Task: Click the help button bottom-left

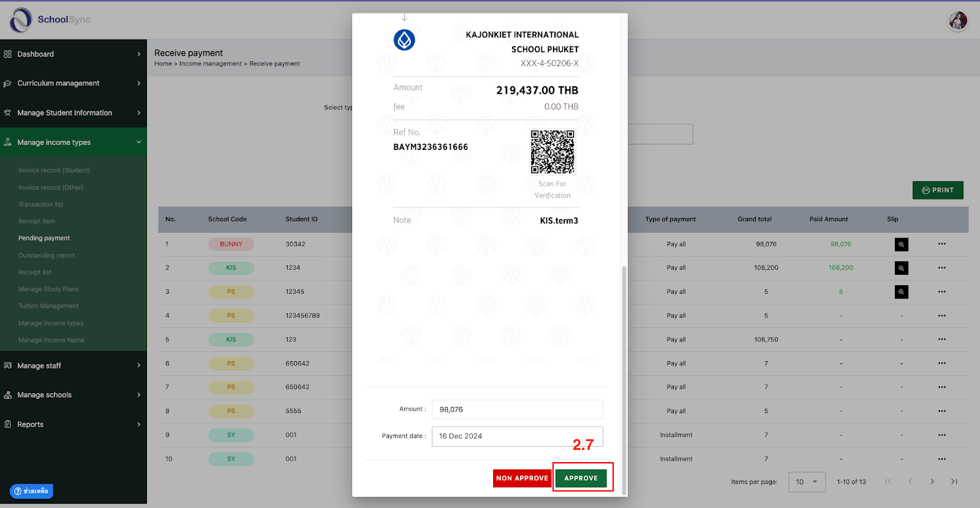Action: click(31, 491)
